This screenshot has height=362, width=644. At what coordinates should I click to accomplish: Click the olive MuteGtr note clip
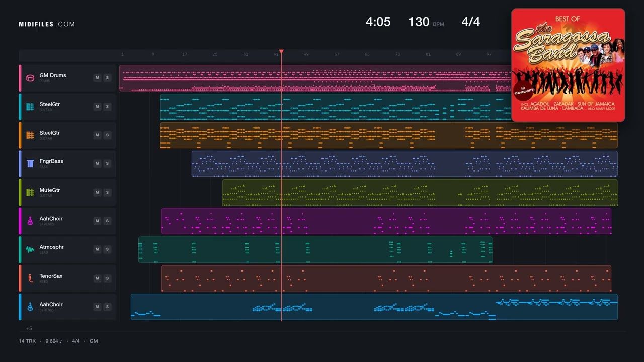point(420,193)
